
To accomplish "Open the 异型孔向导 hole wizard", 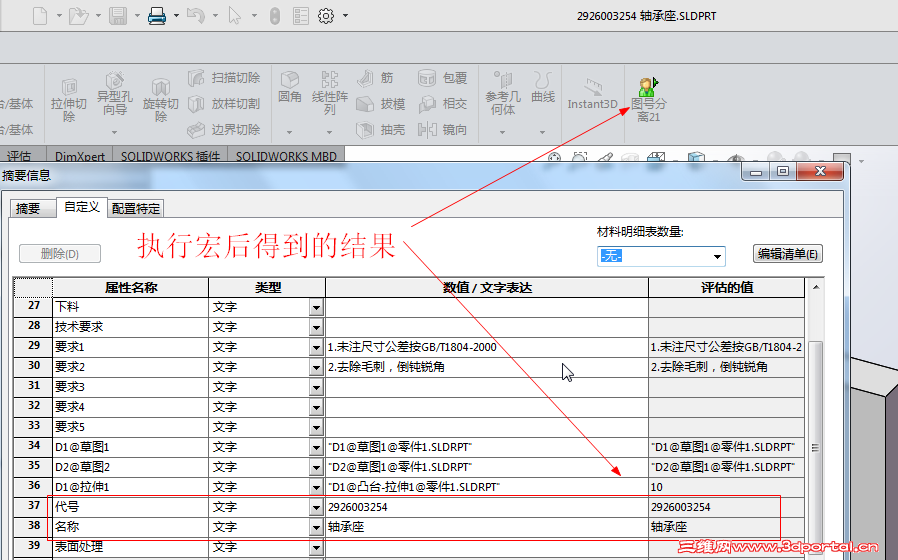I will (115, 93).
